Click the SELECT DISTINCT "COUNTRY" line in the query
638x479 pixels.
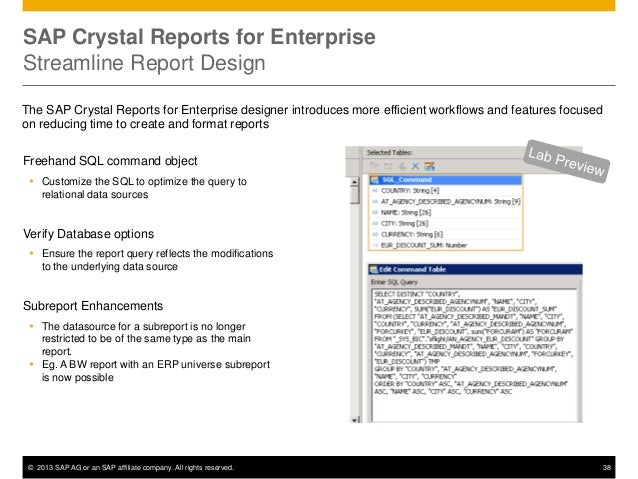[417, 294]
